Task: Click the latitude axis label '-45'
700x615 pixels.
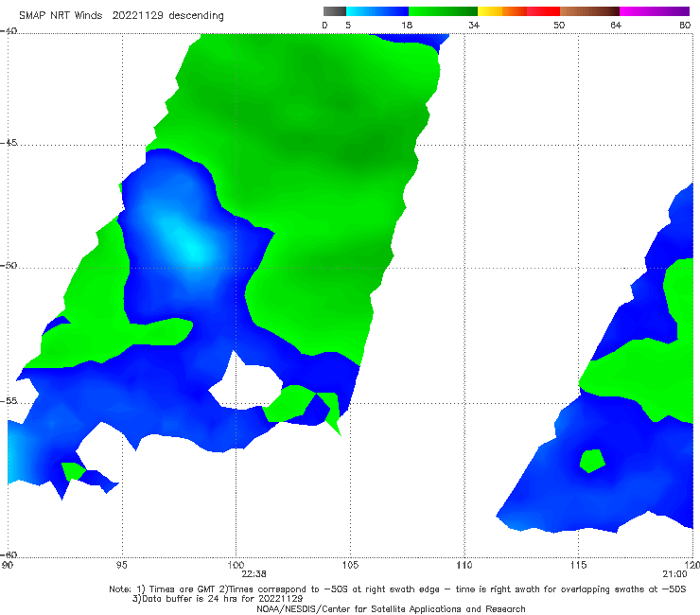Action: click(9, 143)
